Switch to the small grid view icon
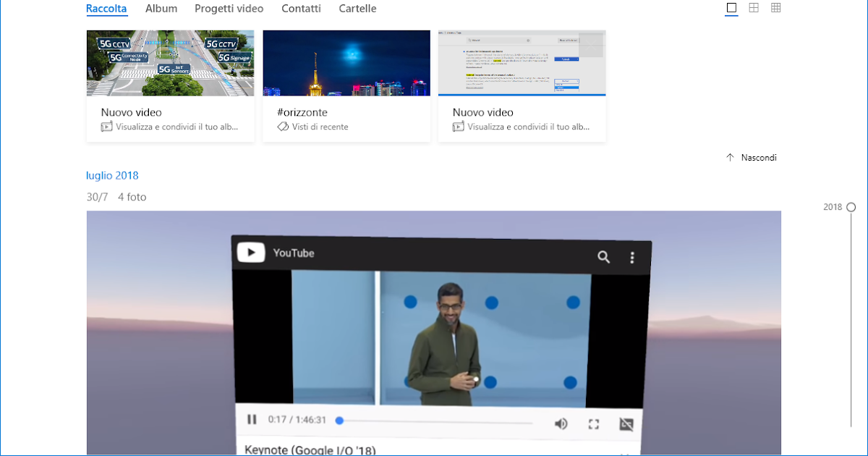This screenshot has width=868, height=456. tap(775, 8)
